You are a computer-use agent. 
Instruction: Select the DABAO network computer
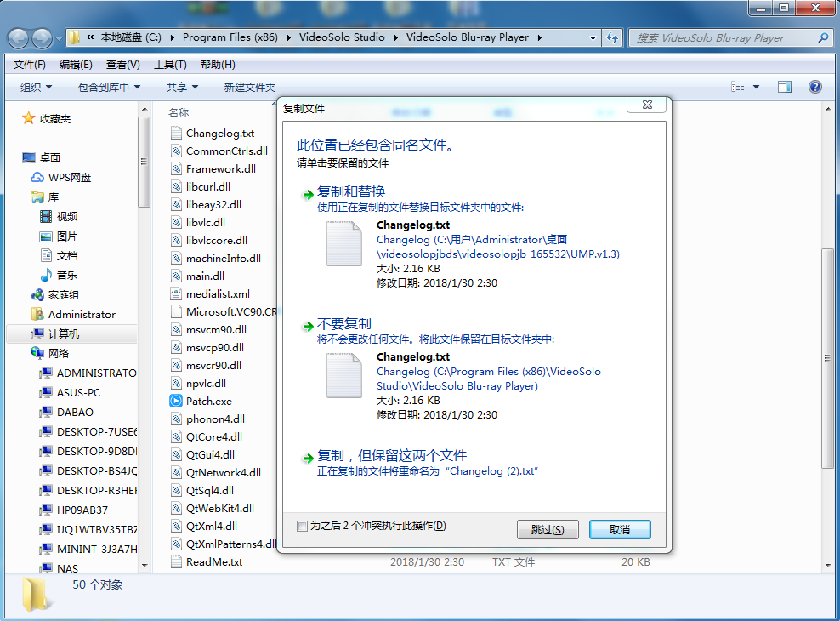click(75, 412)
